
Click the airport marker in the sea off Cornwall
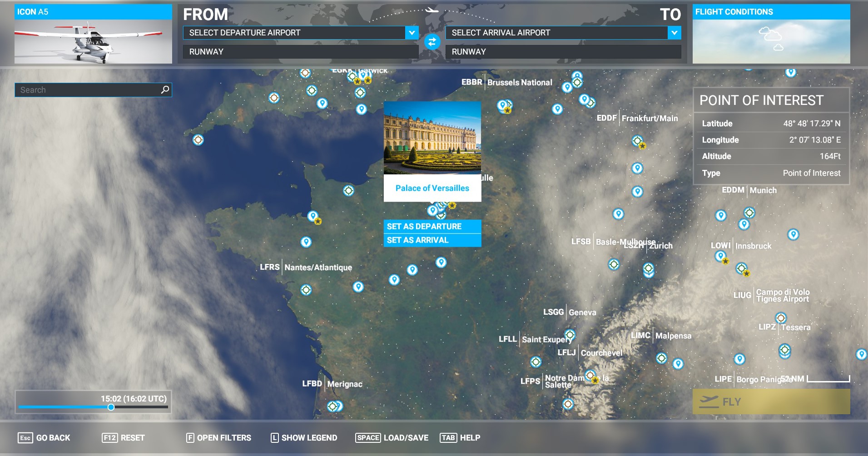click(198, 139)
